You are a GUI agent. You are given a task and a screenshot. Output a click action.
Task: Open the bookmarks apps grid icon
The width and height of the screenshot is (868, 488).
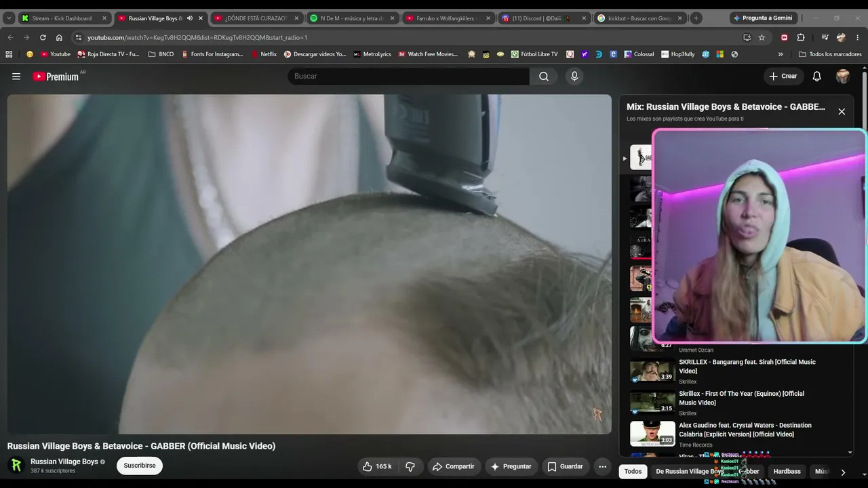pos(9,54)
